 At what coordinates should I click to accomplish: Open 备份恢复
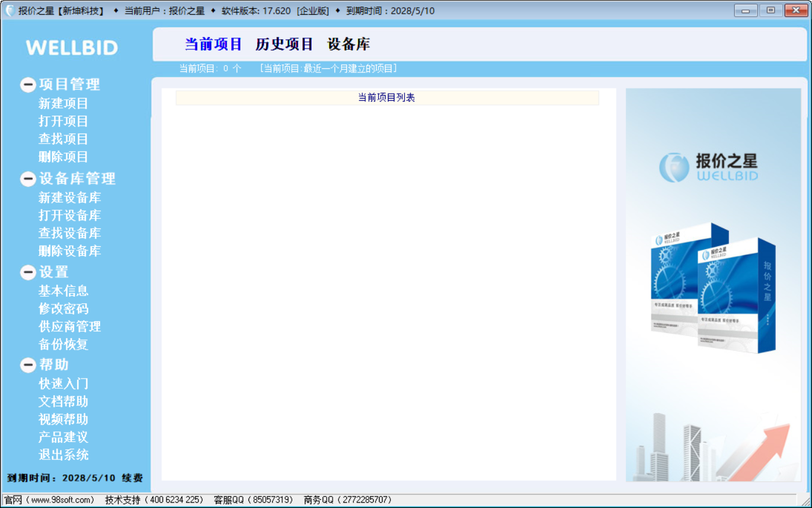(x=63, y=344)
